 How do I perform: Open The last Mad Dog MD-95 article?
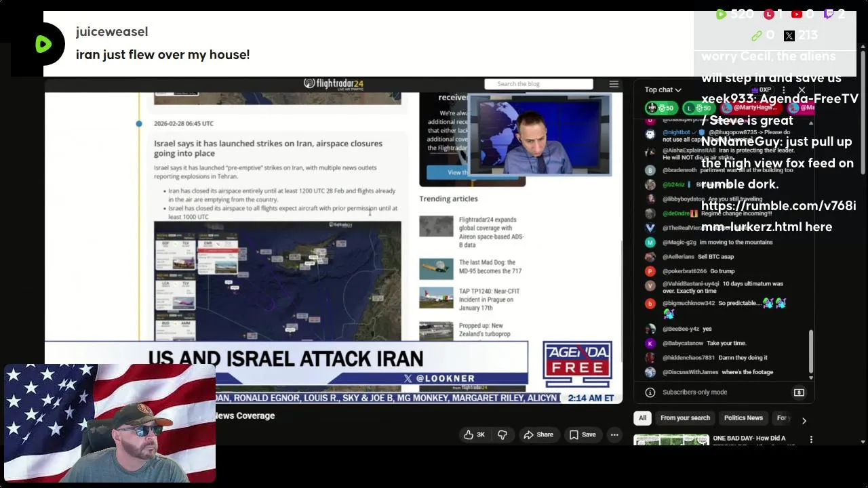pyautogui.click(x=490, y=266)
